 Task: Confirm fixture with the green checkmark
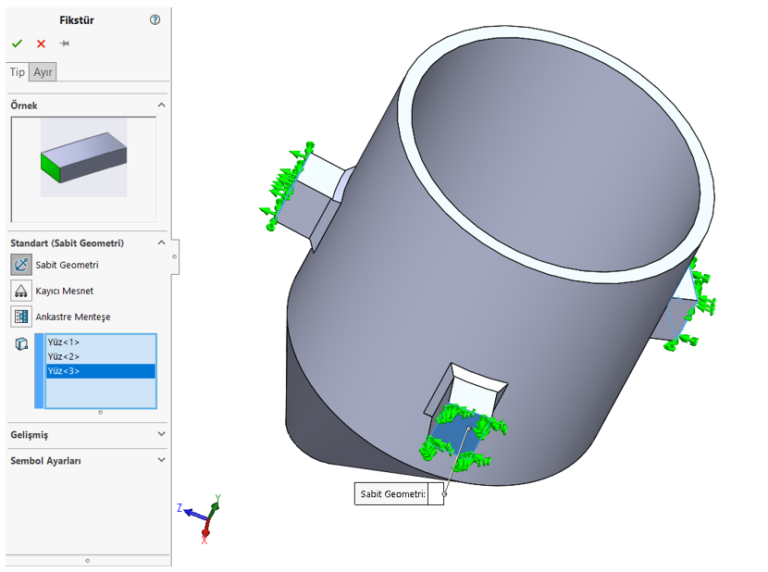point(17,44)
